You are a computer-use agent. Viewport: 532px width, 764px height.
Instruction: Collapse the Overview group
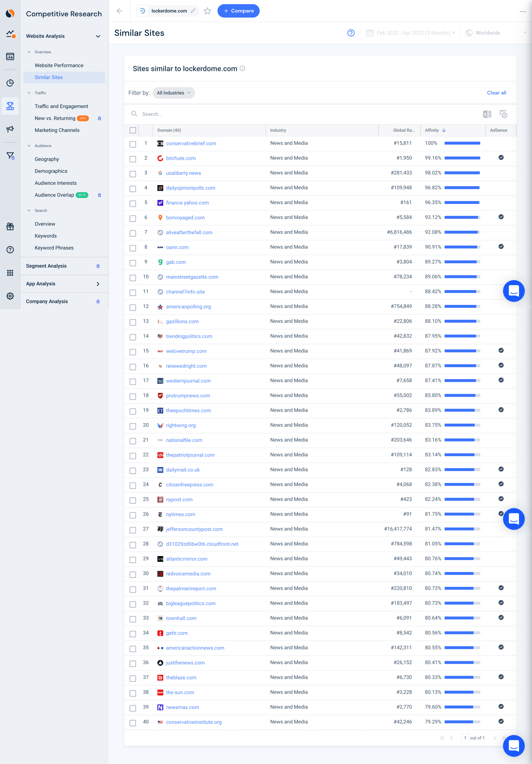tap(29, 52)
